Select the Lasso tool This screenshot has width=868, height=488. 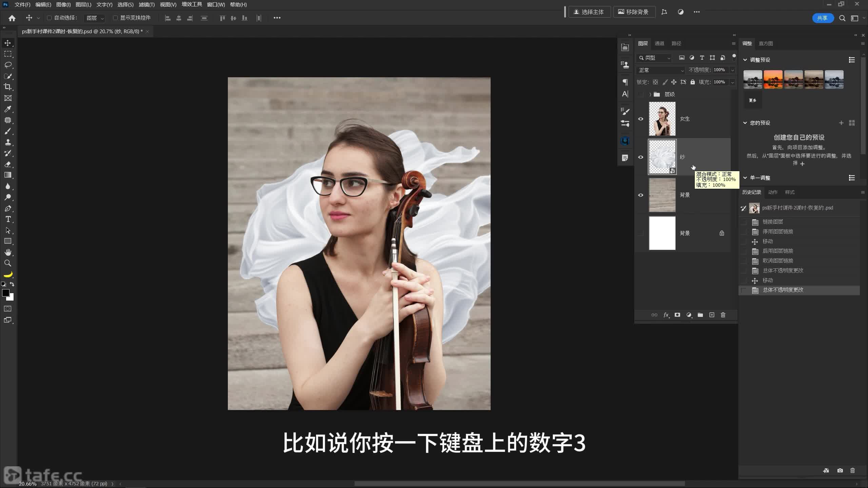click(8, 65)
